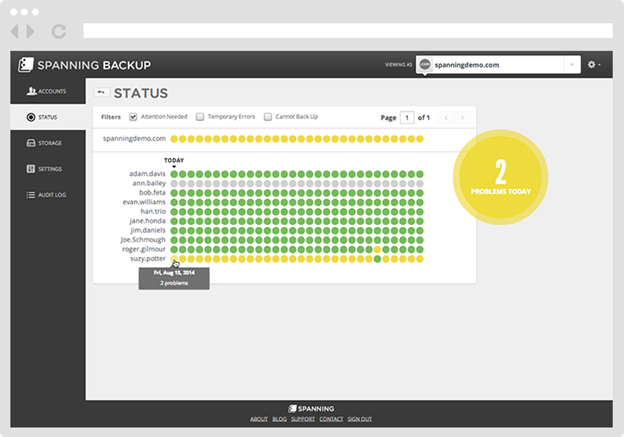Screen dimensions: 624x437
Task: Reload the page with refresh icon
Action: pyautogui.click(x=59, y=31)
